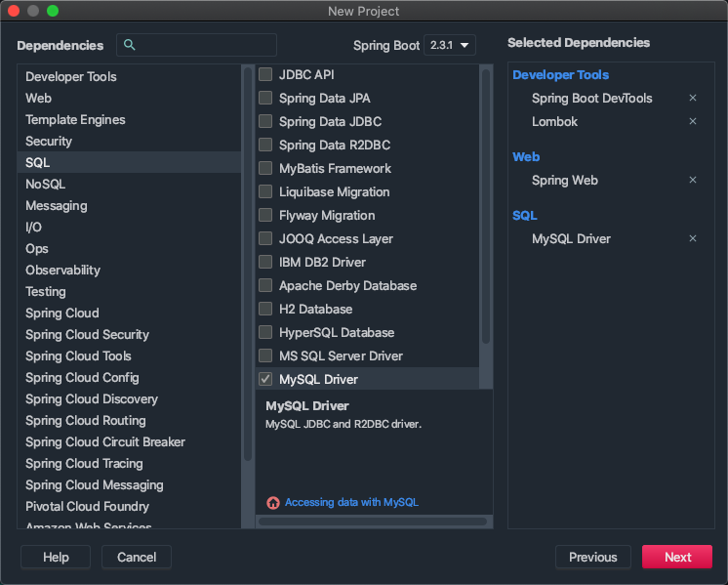Image resolution: width=728 pixels, height=585 pixels.
Task: Click Spring Web in Selected Dependencies
Action: coord(565,181)
